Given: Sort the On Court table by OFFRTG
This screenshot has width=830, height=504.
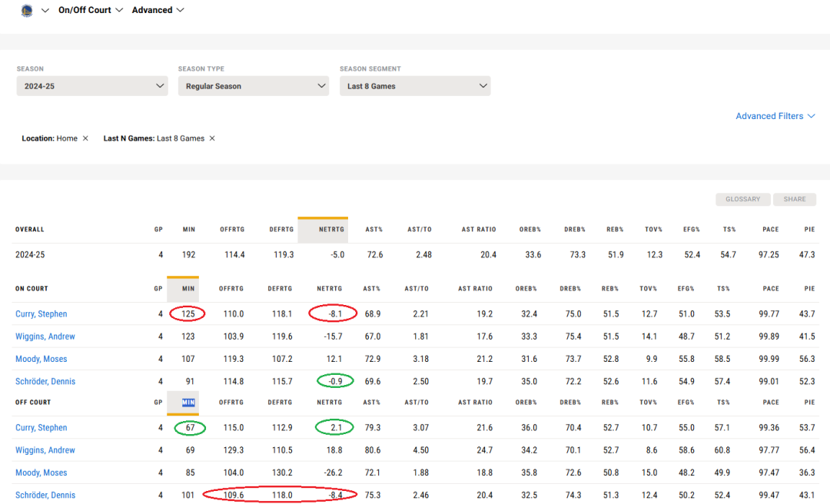Looking at the screenshot, I should (231, 289).
